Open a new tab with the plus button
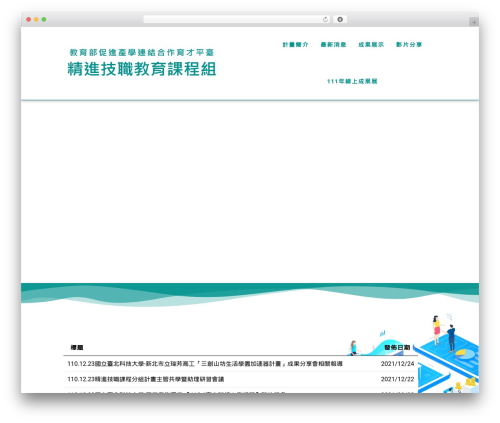 pos(474,22)
